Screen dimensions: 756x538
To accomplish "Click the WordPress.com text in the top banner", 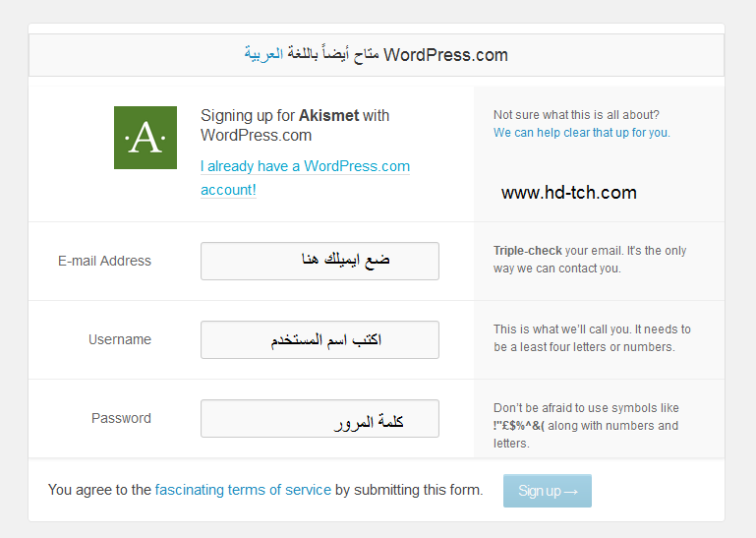I will click(x=445, y=55).
